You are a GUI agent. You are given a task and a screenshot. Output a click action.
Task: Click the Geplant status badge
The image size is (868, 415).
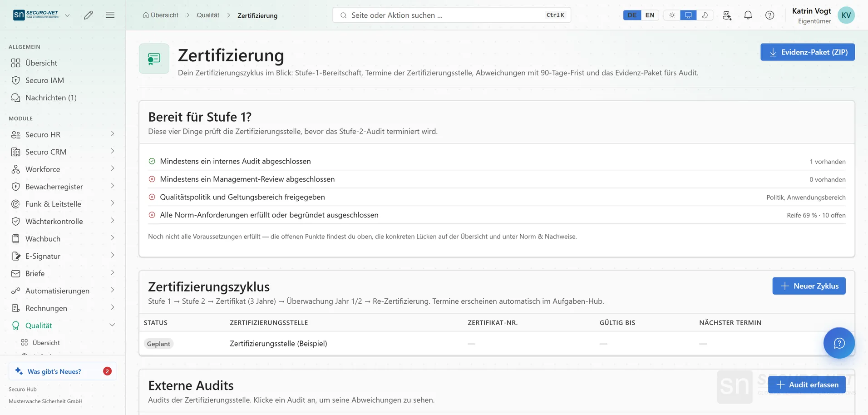(x=158, y=344)
